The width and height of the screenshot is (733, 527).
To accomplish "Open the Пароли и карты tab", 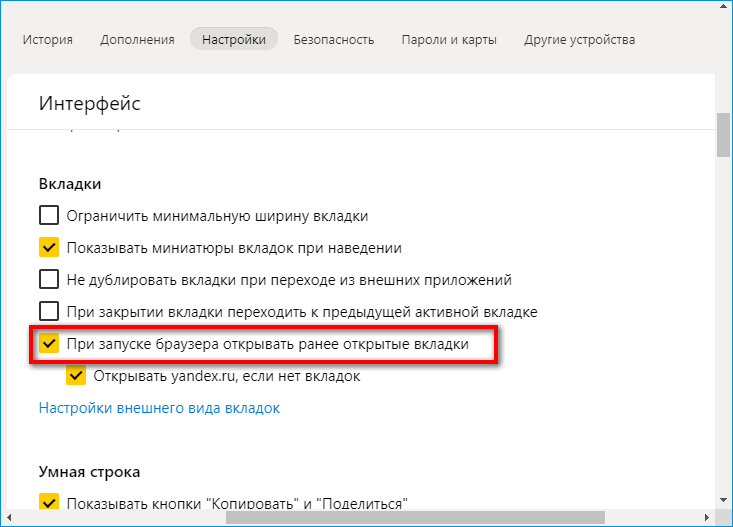I will tap(449, 40).
